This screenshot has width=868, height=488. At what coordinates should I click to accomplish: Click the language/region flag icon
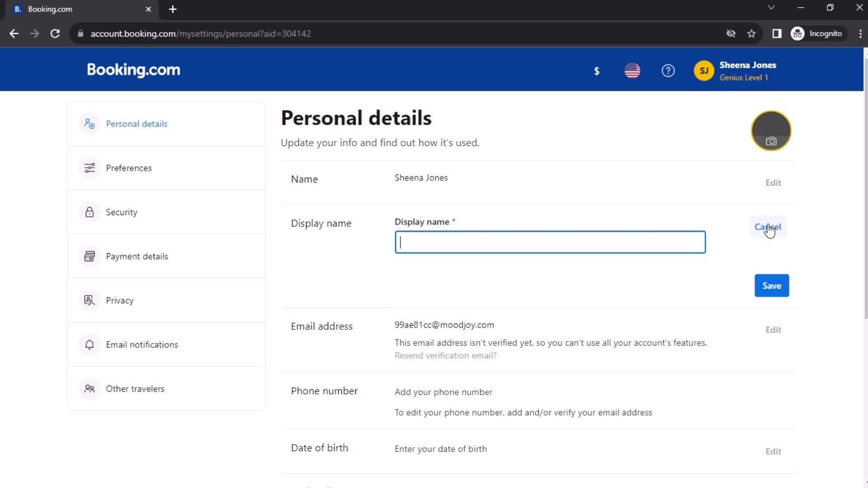pos(632,70)
